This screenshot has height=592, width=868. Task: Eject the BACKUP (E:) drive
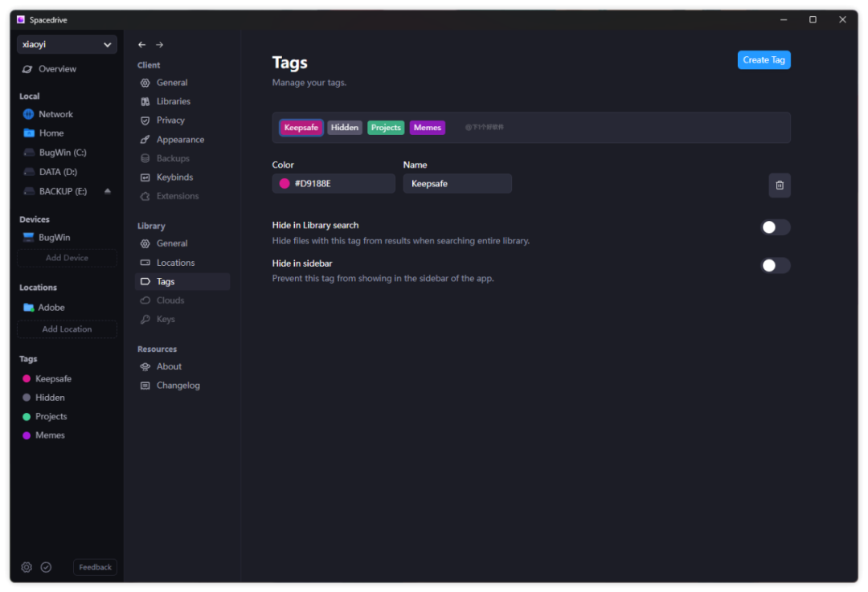click(108, 191)
